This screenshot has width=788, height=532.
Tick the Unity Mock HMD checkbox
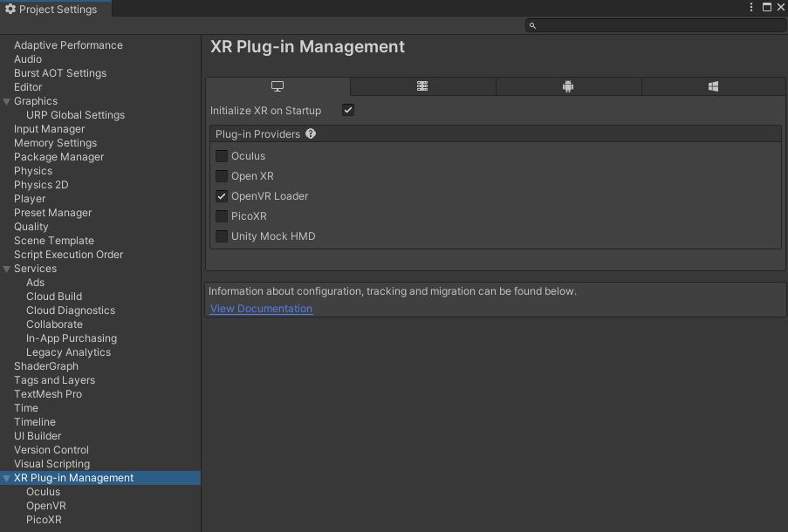[222, 236]
